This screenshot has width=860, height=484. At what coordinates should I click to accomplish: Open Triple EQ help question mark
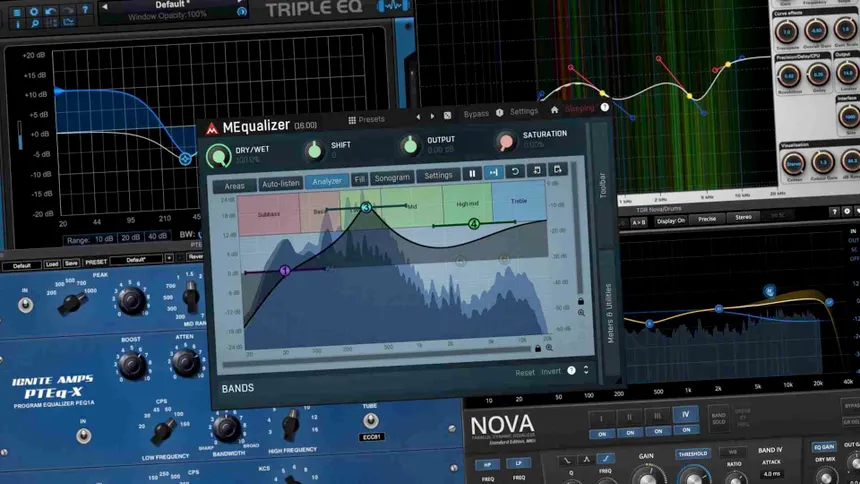click(x=85, y=9)
